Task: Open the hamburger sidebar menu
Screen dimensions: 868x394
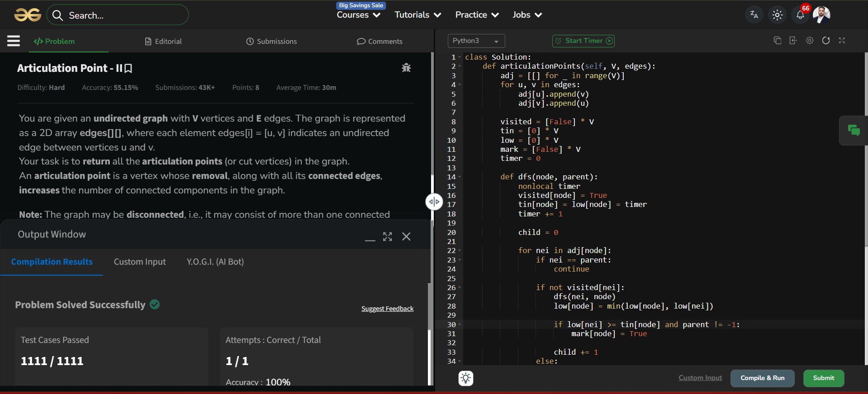Action: (x=14, y=41)
